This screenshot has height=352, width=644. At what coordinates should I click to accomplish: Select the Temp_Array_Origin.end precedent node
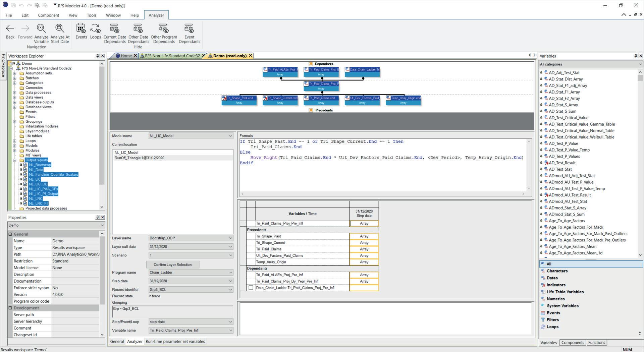tap(403, 100)
